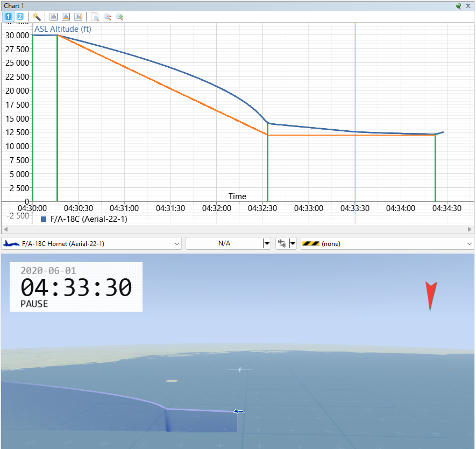Screen dimensions: 476x449
Task: Close the Chart 1 panel
Action: pos(468,6)
